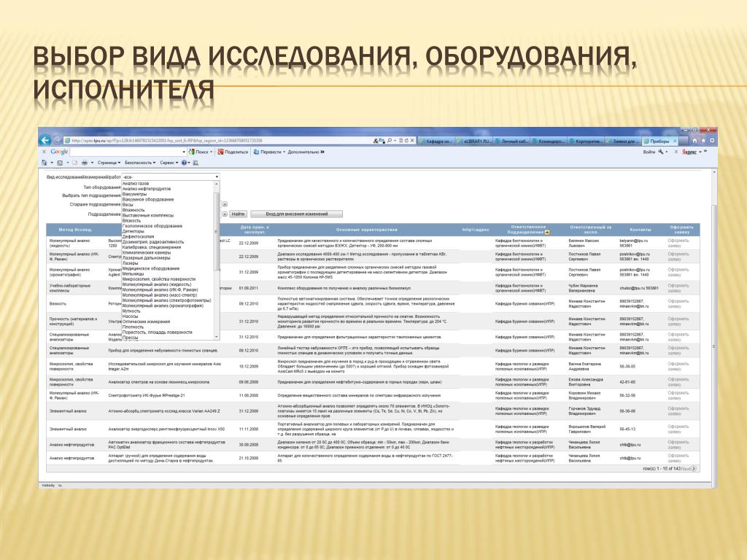Switch to the Кафедра хи... tab
Image resolution: width=747 pixels, height=560 pixels.
437,141
